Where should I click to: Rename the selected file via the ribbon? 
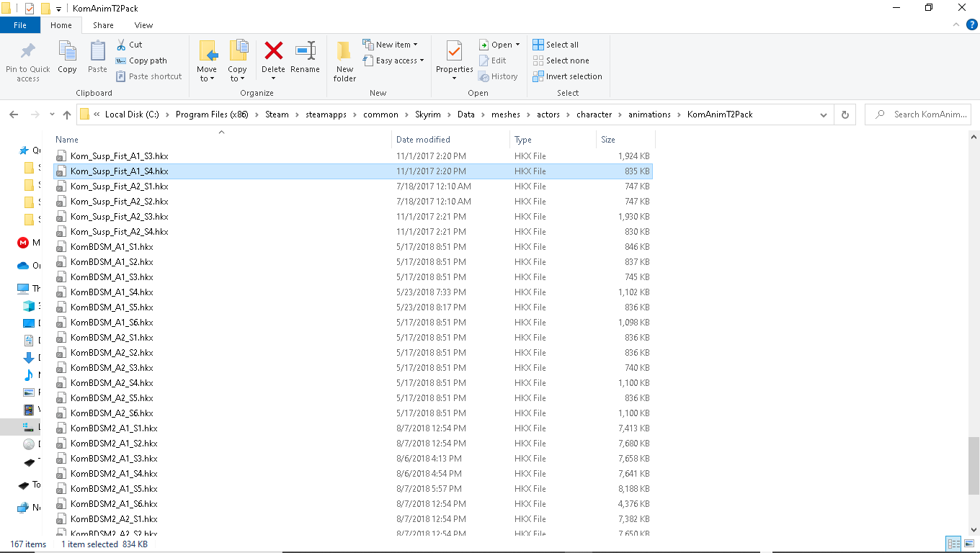click(305, 57)
